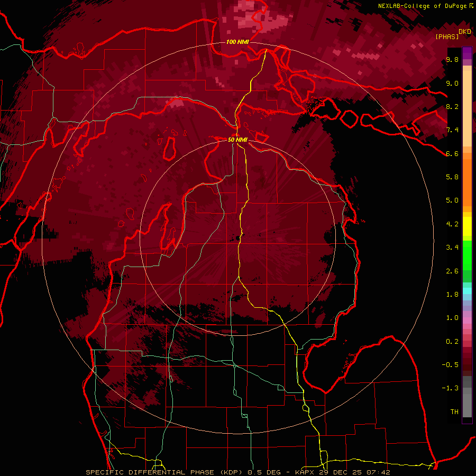Click the -0.5 value on the color scale
This screenshot has width=476, height=476.
pyautogui.click(x=450, y=365)
